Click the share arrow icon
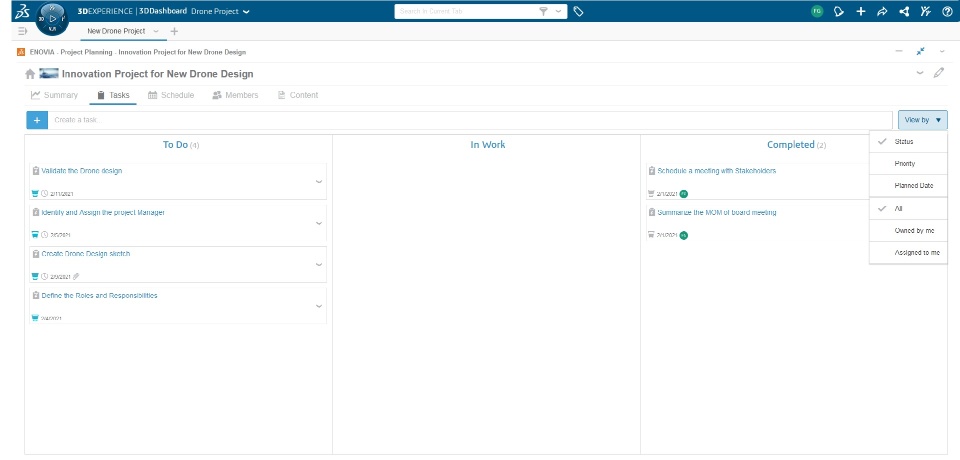 pos(882,11)
